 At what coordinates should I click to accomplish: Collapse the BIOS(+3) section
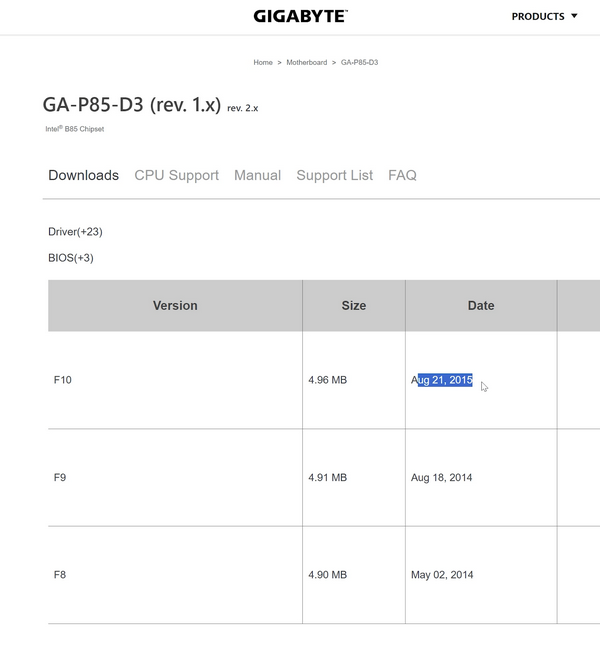pos(71,258)
